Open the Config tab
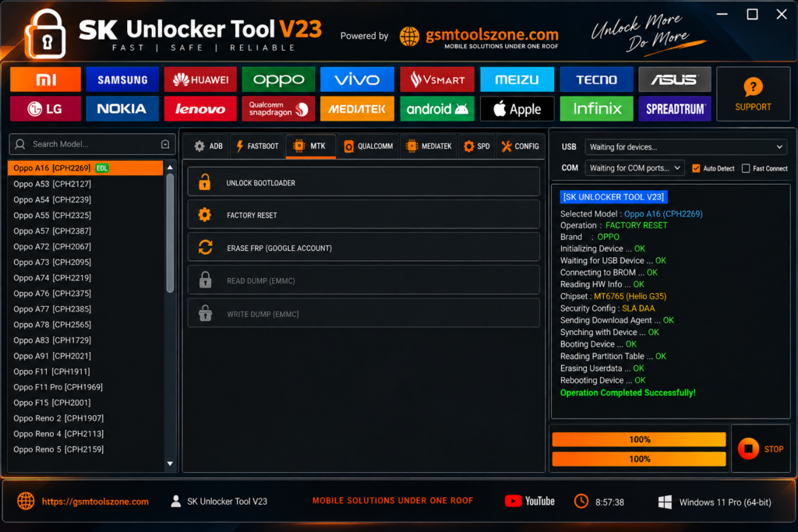This screenshot has height=532, width=798. (520, 146)
